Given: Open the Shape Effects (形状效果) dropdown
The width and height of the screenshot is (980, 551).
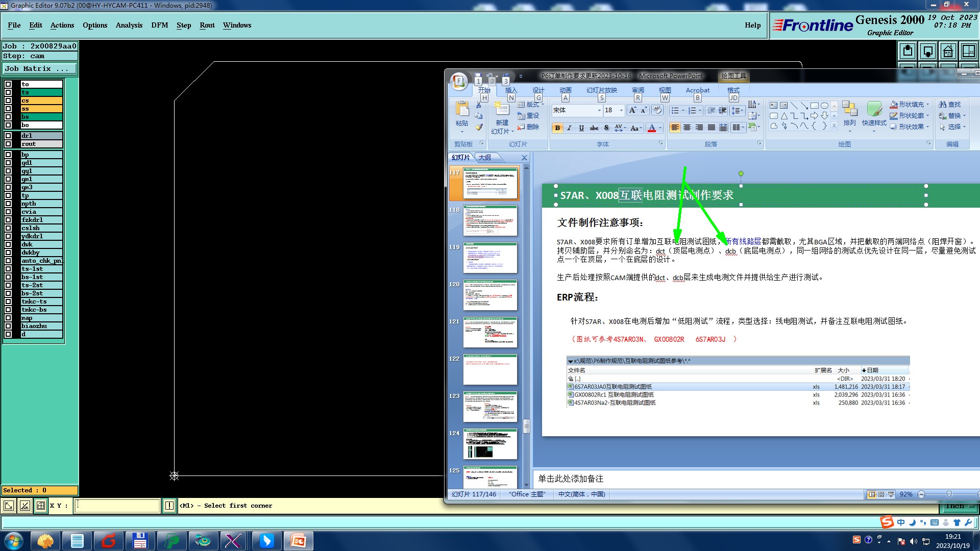Looking at the screenshot, I should click(910, 127).
